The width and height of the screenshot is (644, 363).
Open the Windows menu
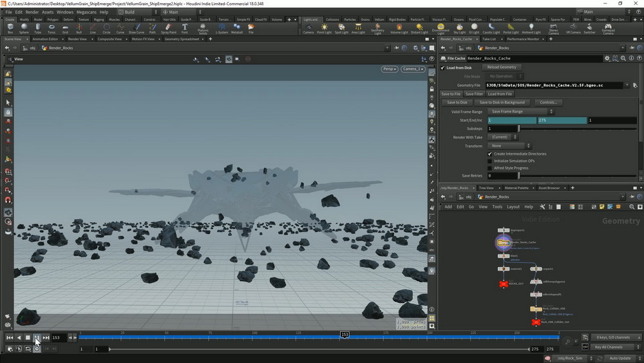click(64, 12)
